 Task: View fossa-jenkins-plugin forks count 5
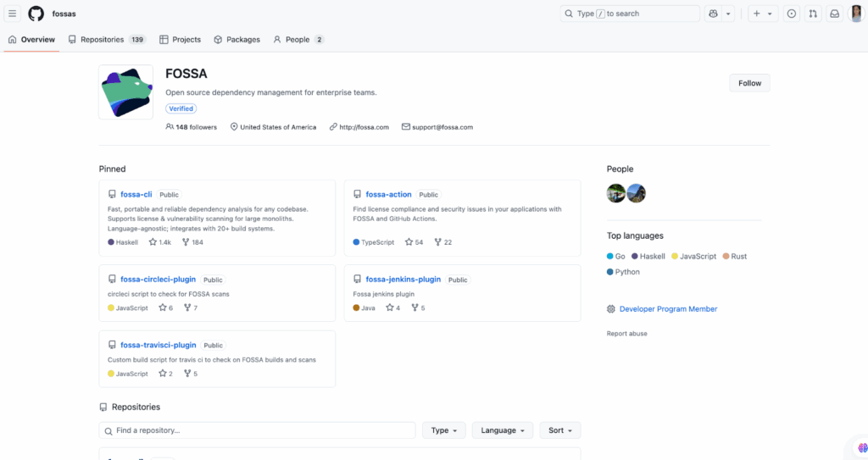[x=418, y=308]
